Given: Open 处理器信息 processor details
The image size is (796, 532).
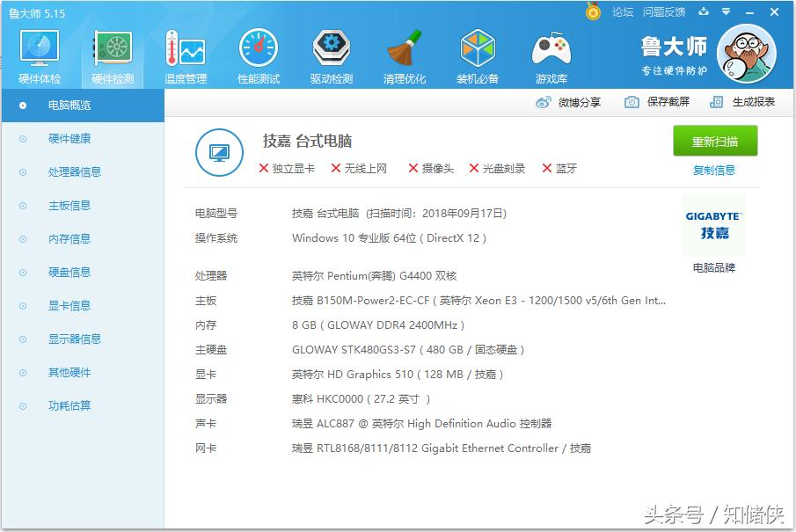Looking at the screenshot, I should [x=66, y=171].
